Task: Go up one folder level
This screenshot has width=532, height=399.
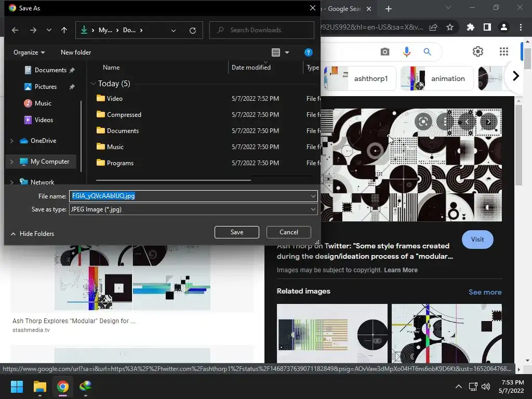Action: 64,30
